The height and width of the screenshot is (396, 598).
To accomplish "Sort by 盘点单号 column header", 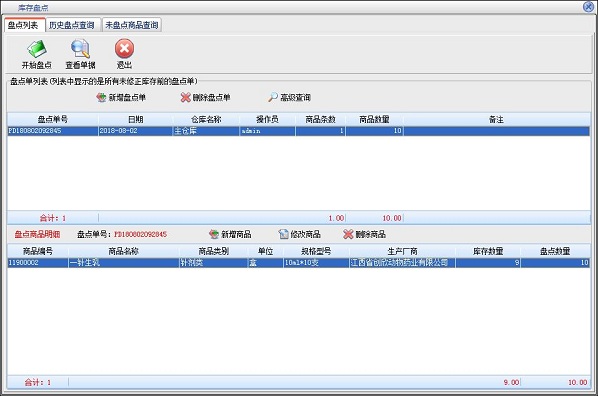I will (53, 119).
